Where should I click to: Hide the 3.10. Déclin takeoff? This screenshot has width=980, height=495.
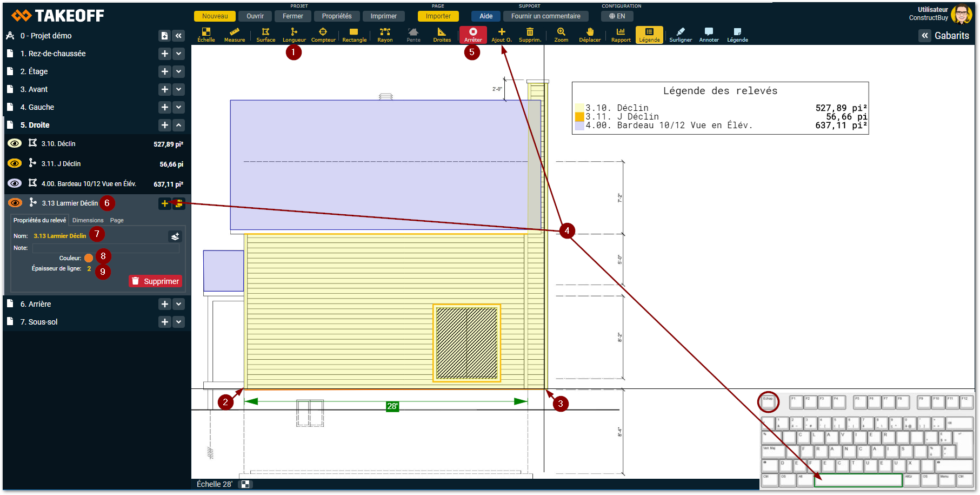pyautogui.click(x=15, y=143)
